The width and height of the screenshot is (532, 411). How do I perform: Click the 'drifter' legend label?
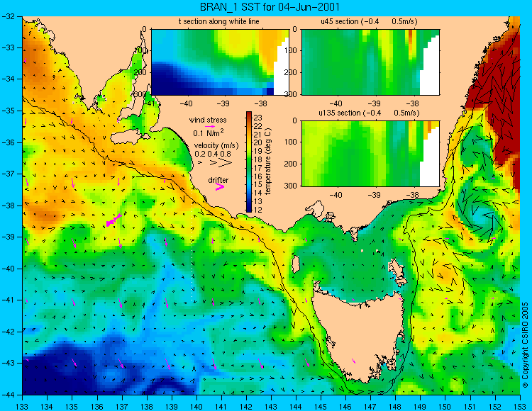(218, 180)
